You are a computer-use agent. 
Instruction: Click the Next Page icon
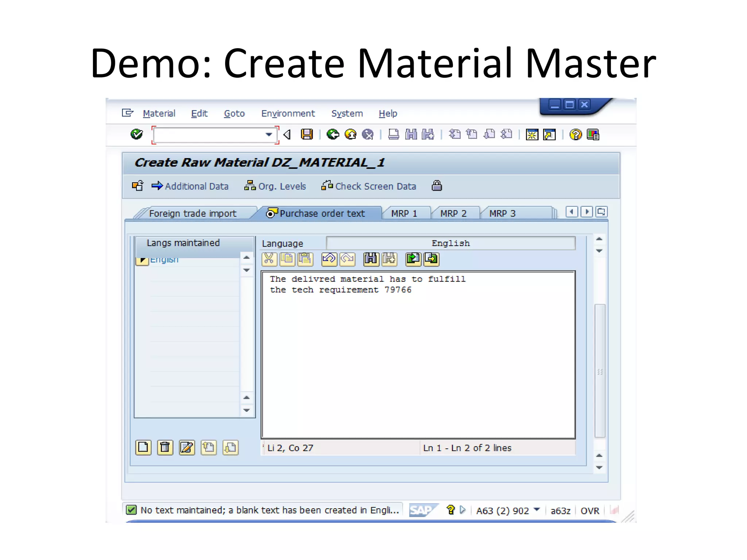pyautogui.click(x=489, y=135)
